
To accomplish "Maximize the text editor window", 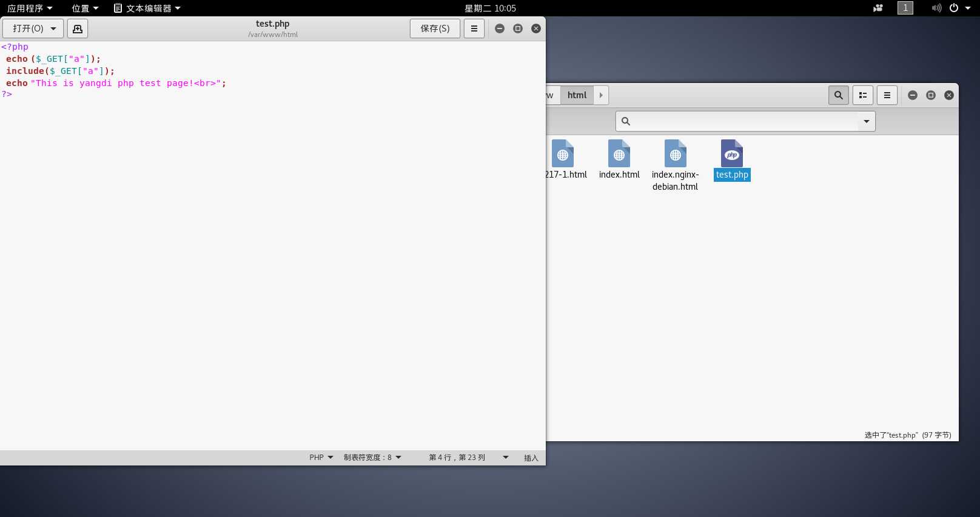I will 518,28.
